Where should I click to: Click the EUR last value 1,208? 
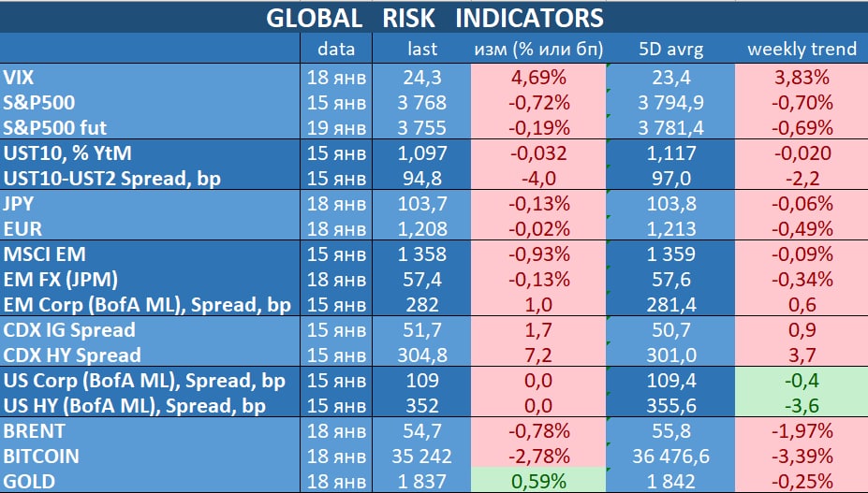click(x=424, y=229)
